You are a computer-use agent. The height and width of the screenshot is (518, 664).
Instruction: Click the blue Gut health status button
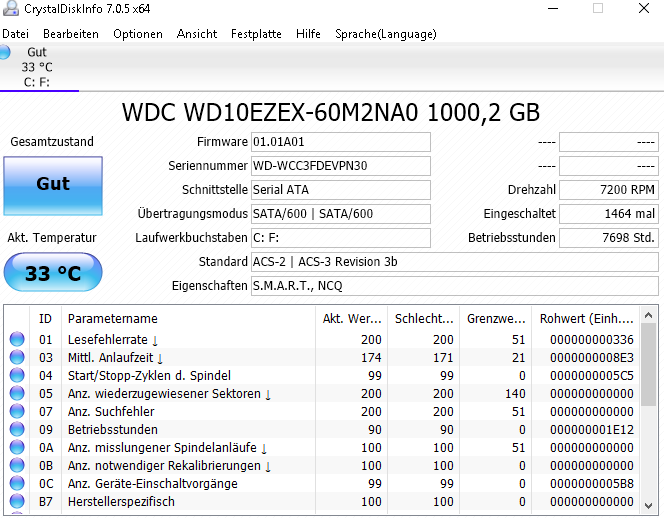(53, 186)
